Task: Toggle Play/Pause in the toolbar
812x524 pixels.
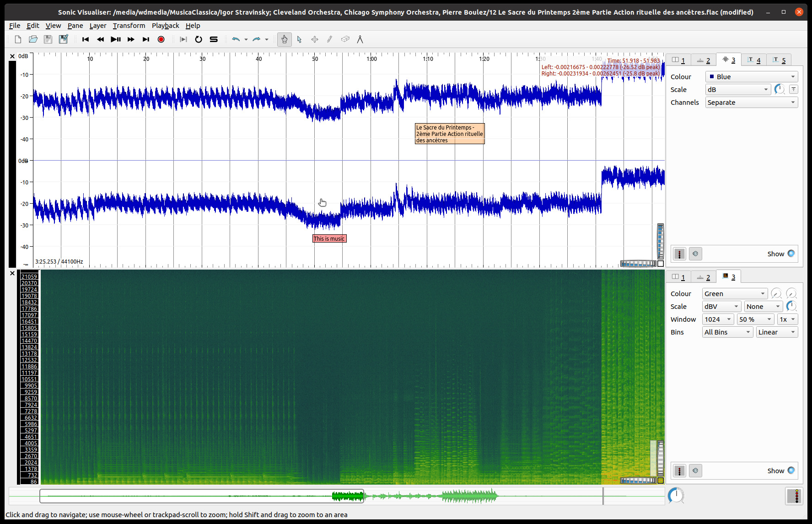Action: 116,39
